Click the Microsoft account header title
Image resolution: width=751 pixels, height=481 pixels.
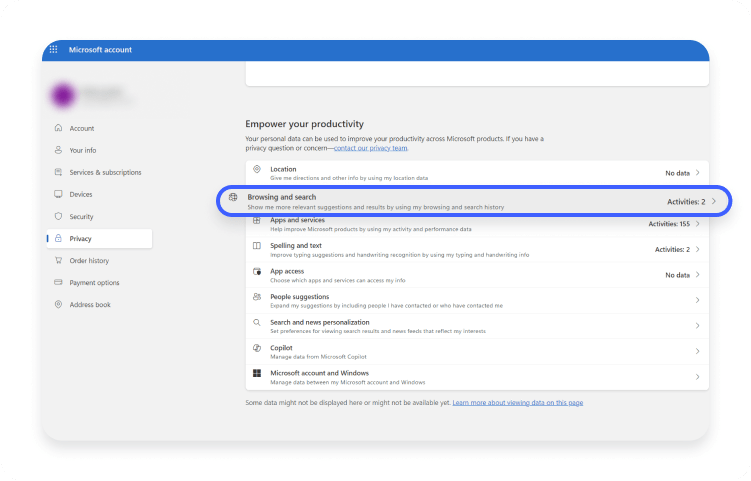click(100, 49)
